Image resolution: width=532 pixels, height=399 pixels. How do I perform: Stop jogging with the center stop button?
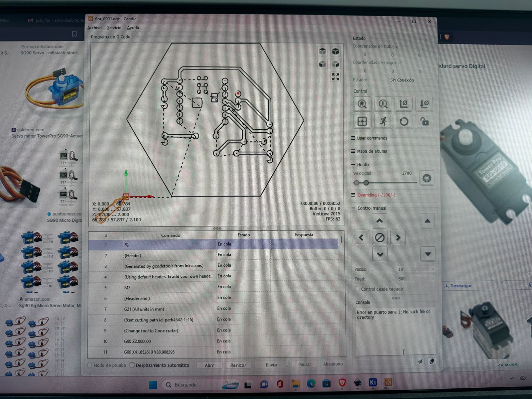[380, 238]
